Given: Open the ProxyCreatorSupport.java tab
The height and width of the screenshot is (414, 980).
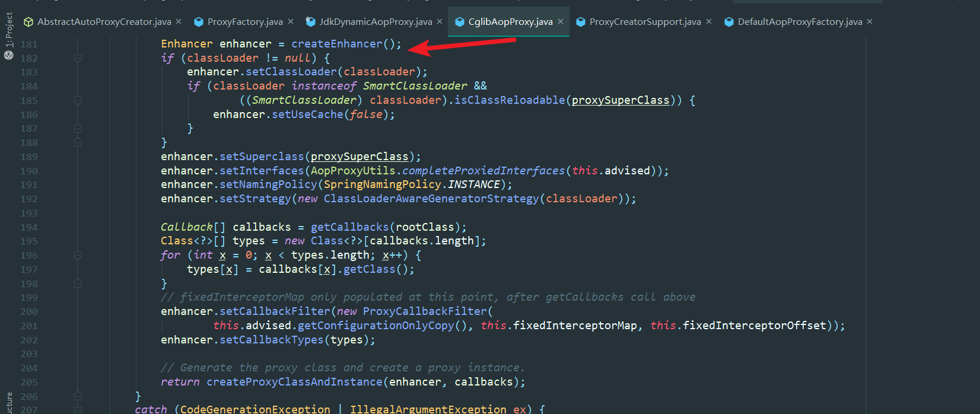Looking at the screenshot, I should [x=645, y=22].
